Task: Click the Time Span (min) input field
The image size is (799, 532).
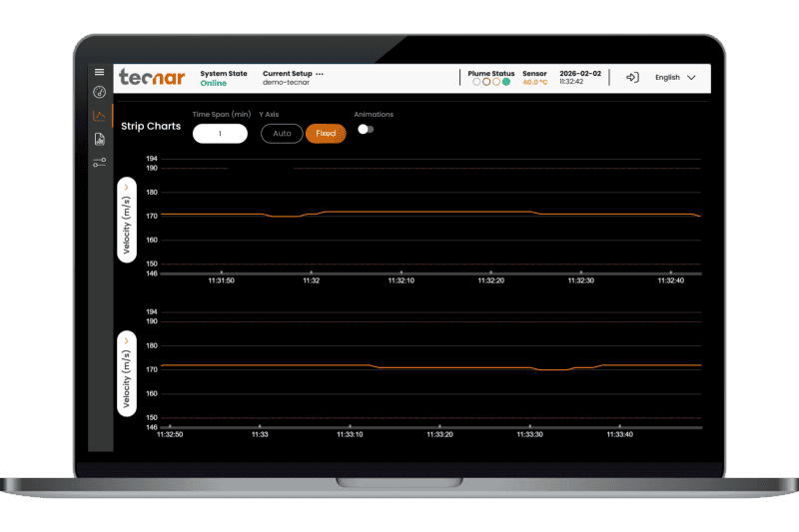Action: point(220,133)
